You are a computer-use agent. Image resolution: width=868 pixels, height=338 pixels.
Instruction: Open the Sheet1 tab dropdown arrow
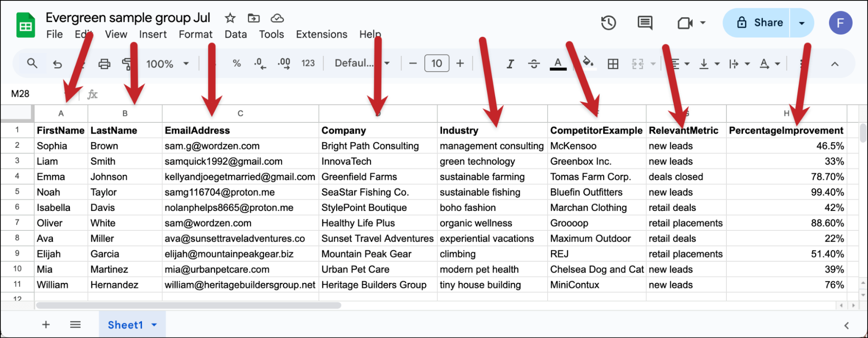pyautogui.click(x=154, y=325)
